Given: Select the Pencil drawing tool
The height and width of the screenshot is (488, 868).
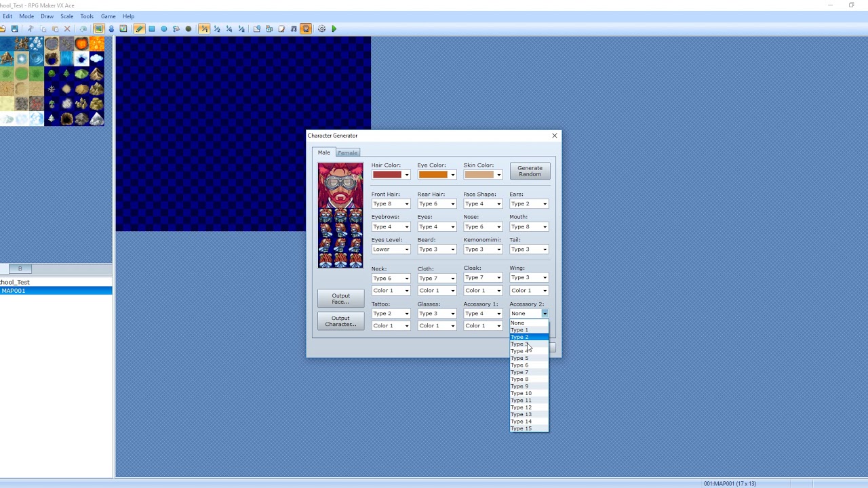Looking at the screenshot, I should pyautogui.click(x=139, y=28).
